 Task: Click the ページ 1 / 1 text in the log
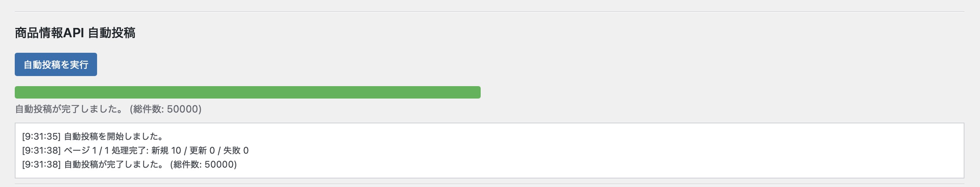[x=86, y=151]
